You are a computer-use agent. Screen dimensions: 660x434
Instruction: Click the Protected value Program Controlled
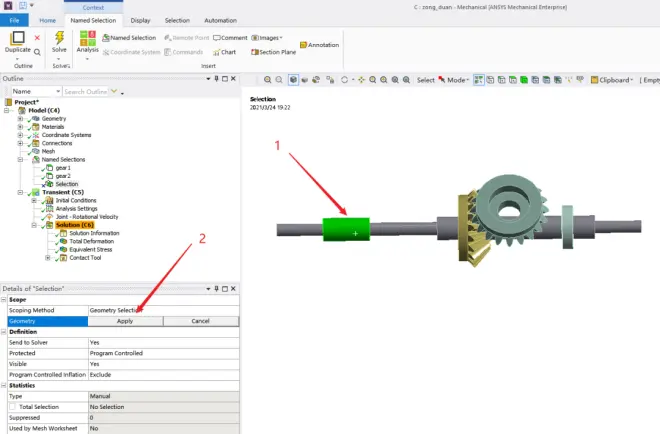[163, 353]
